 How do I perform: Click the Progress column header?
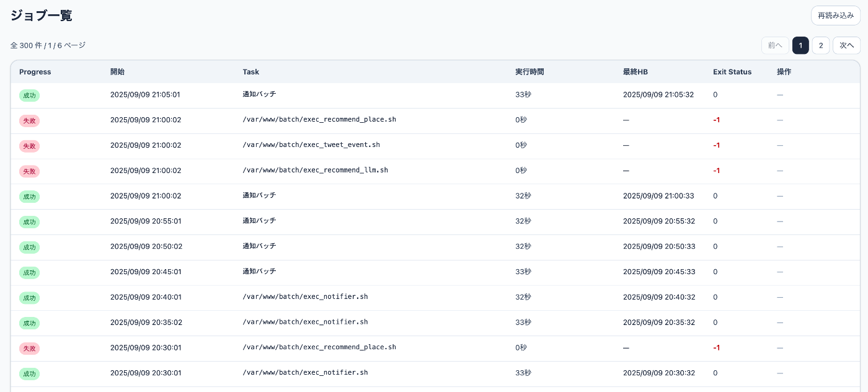pyautogui.click(x=35, y=72)
